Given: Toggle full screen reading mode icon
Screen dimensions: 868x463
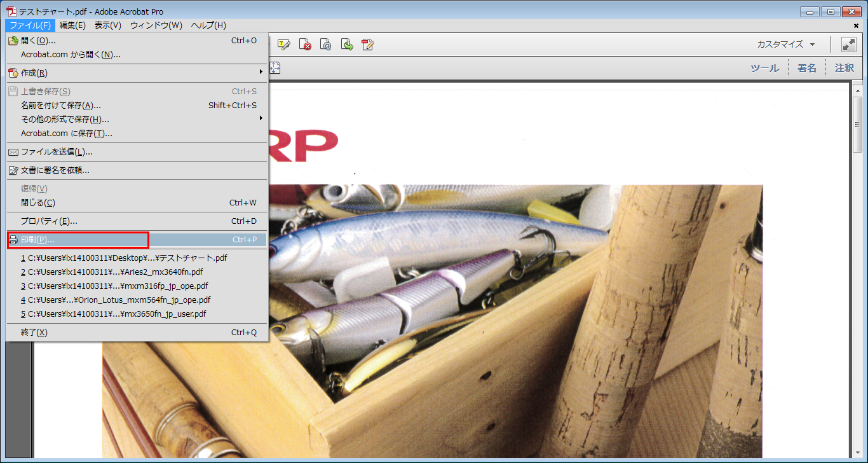Looking at the screenshot, I should [x=849, y=45].
